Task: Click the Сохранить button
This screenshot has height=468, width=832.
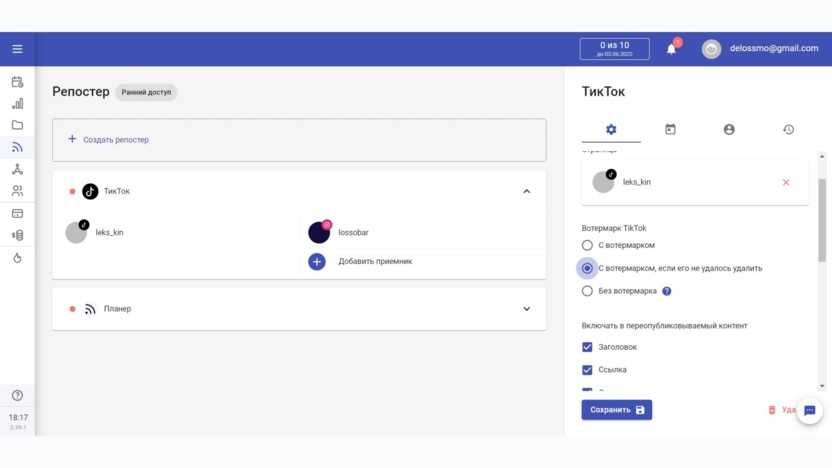Action: point(616,410)
